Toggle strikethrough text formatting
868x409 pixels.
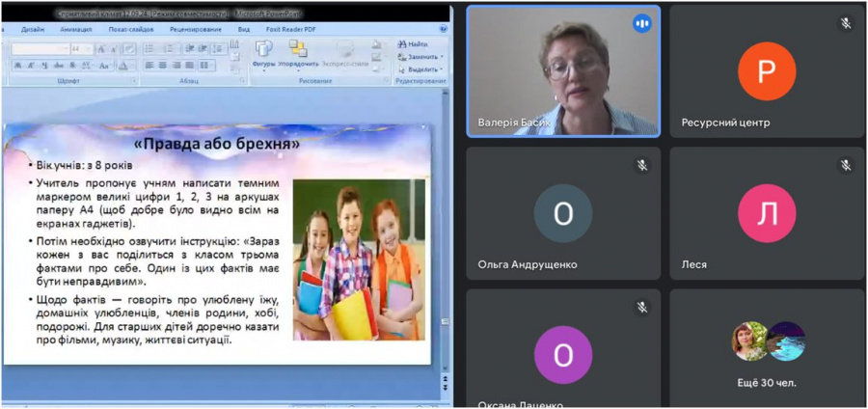[x=58, y=66]
